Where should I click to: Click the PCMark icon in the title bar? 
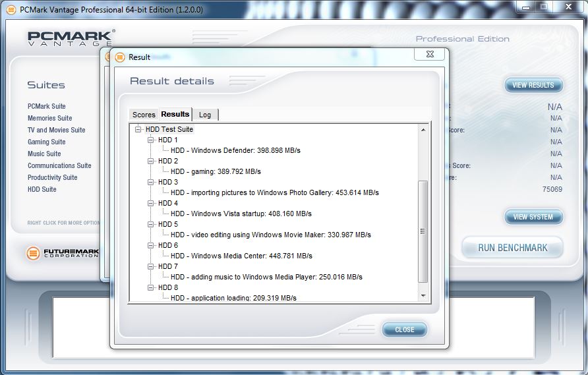click(11, 9)
